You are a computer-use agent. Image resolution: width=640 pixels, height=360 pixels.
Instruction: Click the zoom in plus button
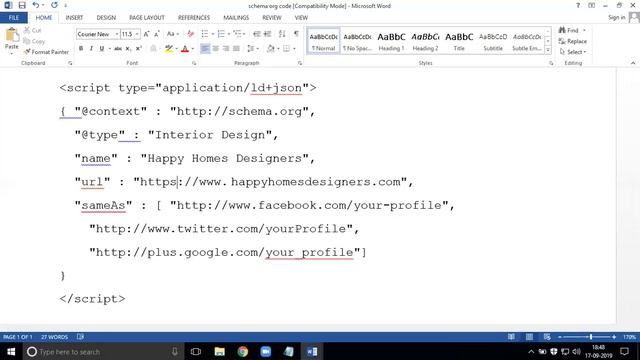point(614,337)
